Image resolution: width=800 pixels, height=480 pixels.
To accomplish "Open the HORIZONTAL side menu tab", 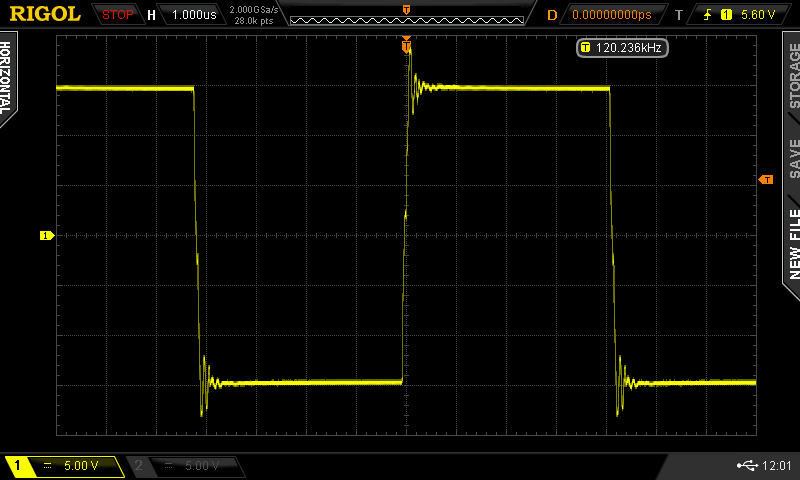I will pos(8,78).
